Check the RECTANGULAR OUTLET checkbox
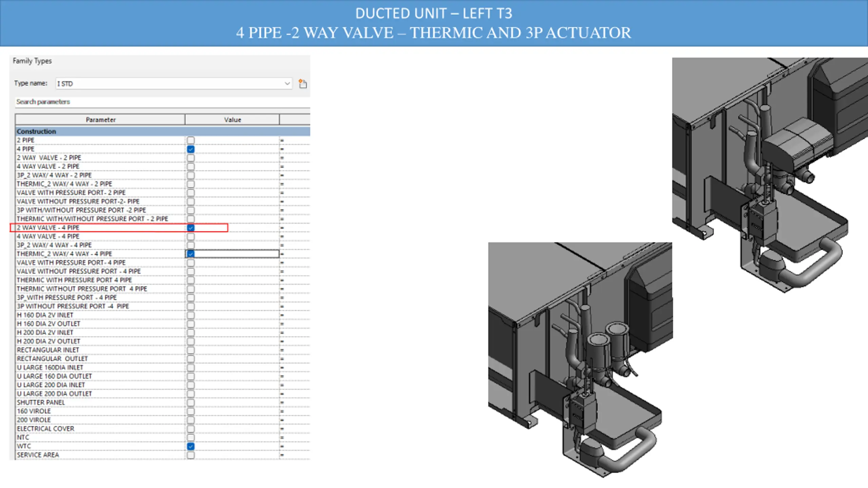Screen dimensions: 868x488 (x=191, y=359)
